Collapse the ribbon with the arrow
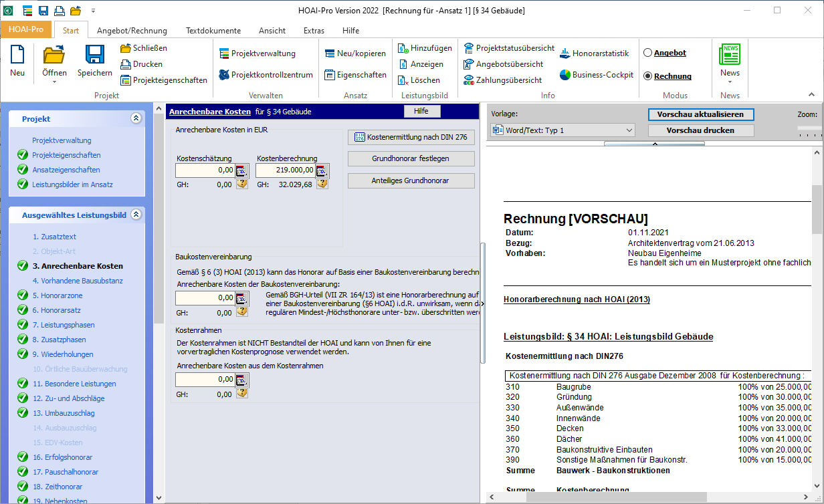 click(x=811, y=95)
